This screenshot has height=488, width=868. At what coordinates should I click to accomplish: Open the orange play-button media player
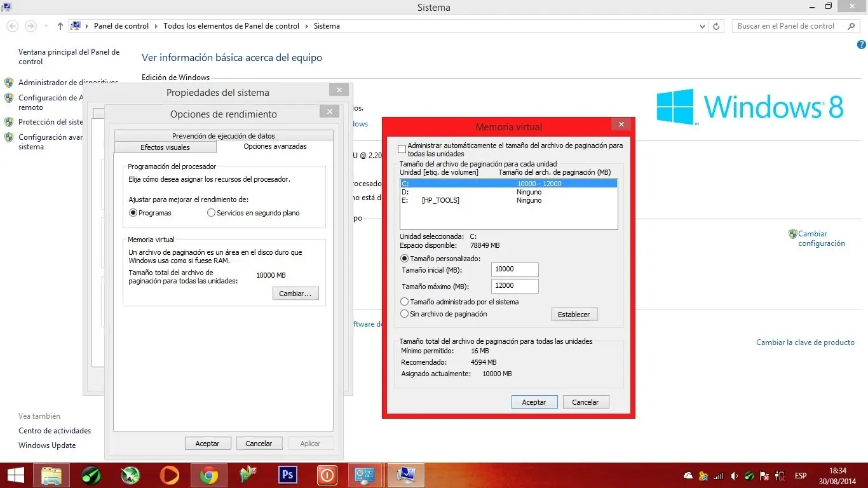[170, 475]
